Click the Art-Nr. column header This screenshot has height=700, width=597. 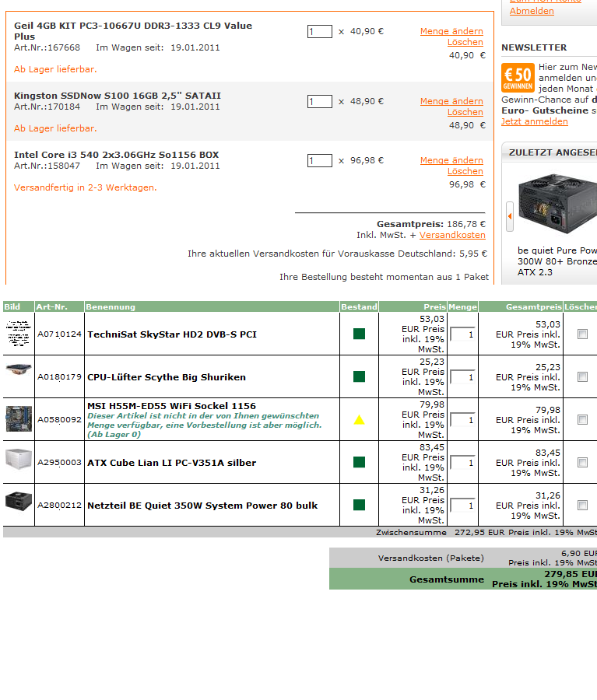point(59,306)
